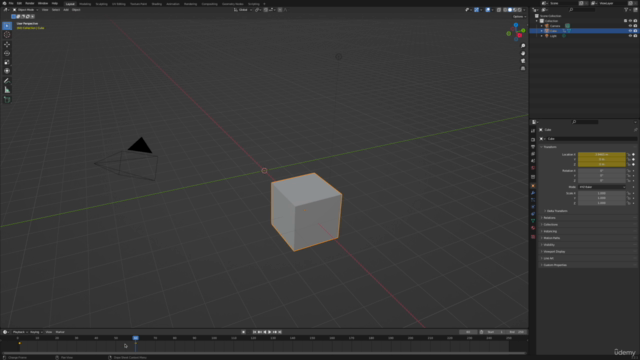Click the viewport Options button
The height and width of the screenshot is (360, 640).
pyautogui.click(x=518, y=17)
